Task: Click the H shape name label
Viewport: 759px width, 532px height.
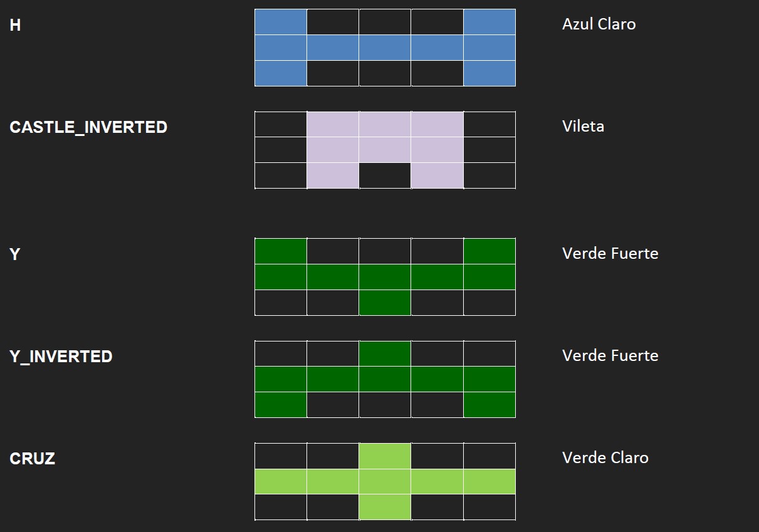Action: 15,26
